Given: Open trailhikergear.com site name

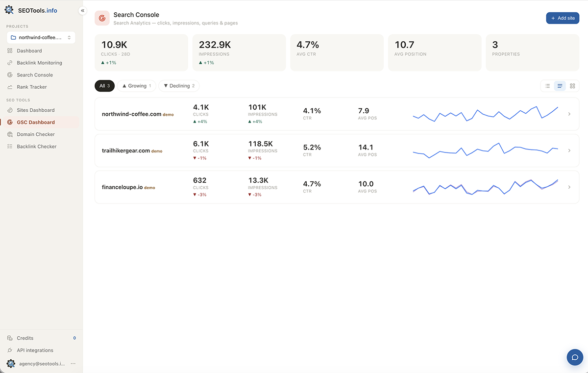Looking at the screenshot, I should click(x=126, y=150).
